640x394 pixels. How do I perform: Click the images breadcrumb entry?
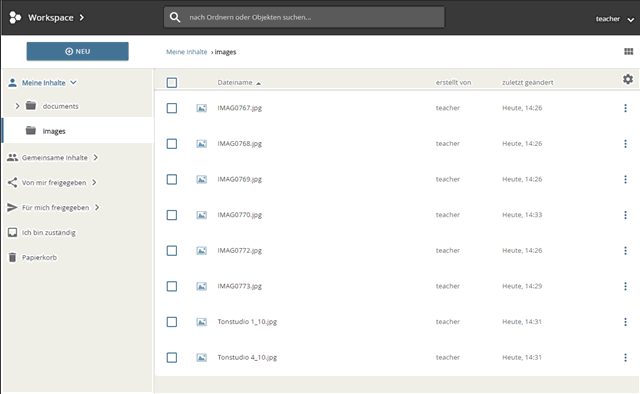225,52
